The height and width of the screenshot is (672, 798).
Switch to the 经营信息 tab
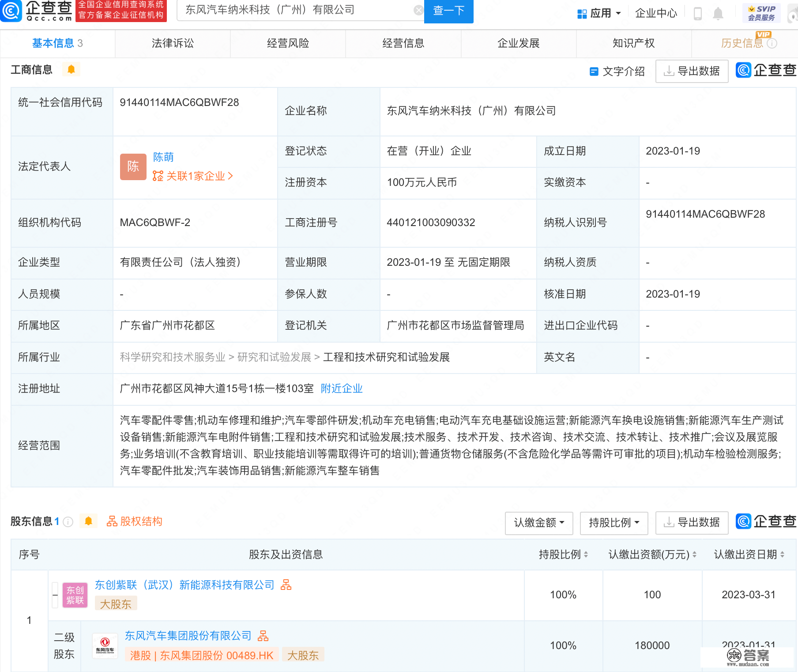pos(403,43)
